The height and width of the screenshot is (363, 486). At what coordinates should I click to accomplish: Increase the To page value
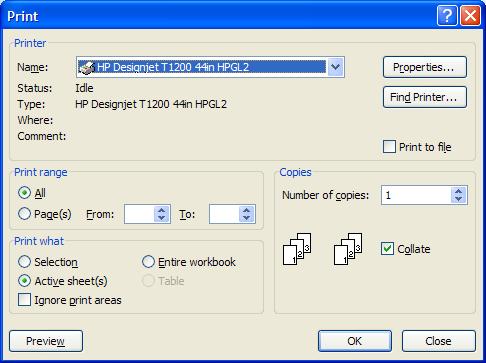pos(247,210)
